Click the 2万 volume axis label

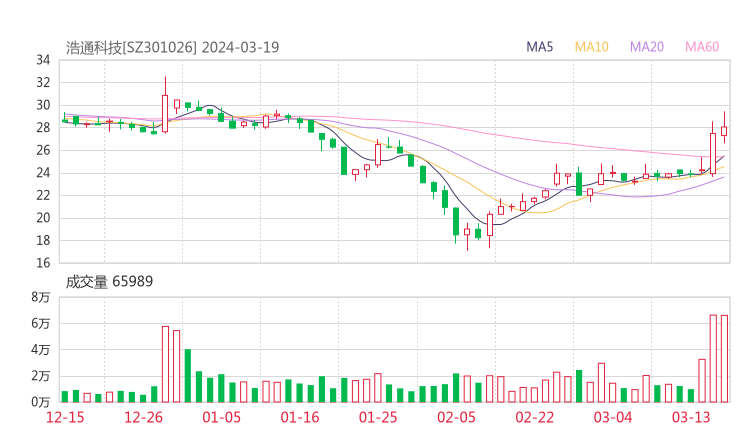tap(41, 376)
